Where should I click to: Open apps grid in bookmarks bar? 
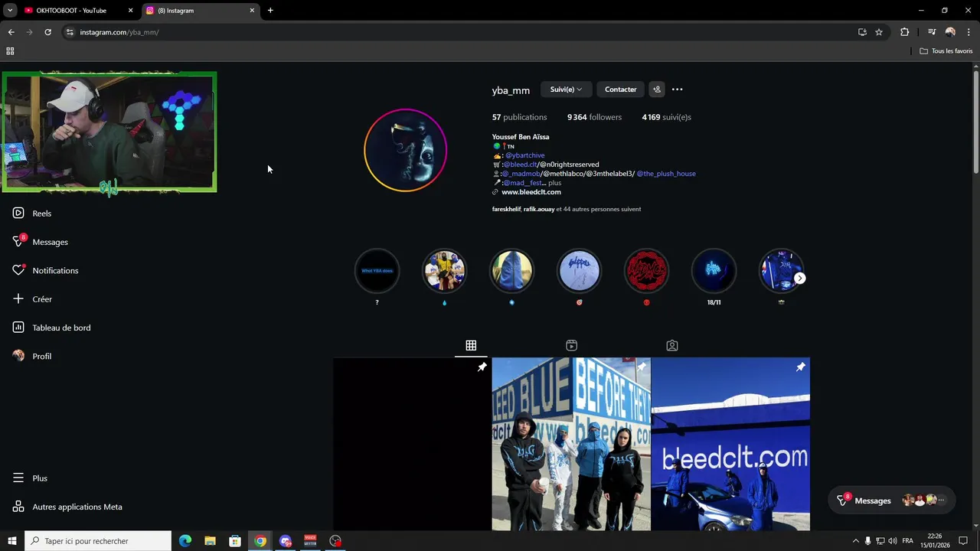(10, 51)
